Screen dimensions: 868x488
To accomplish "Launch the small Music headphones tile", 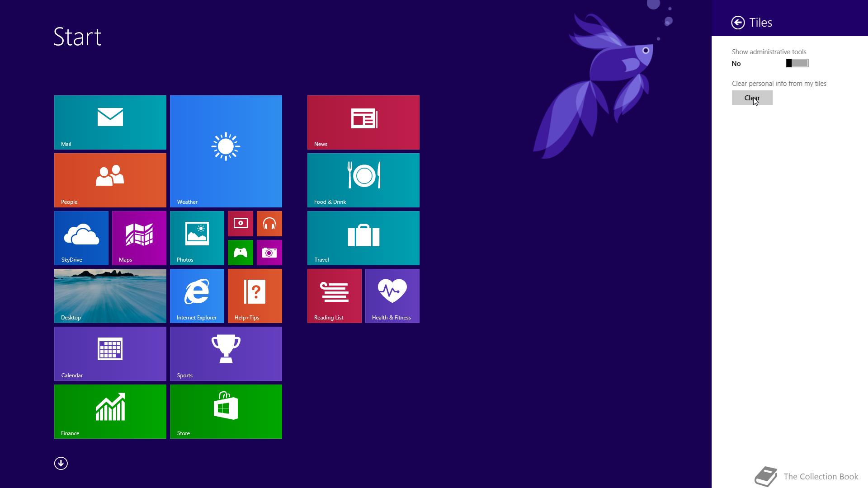I will [269, 224].
